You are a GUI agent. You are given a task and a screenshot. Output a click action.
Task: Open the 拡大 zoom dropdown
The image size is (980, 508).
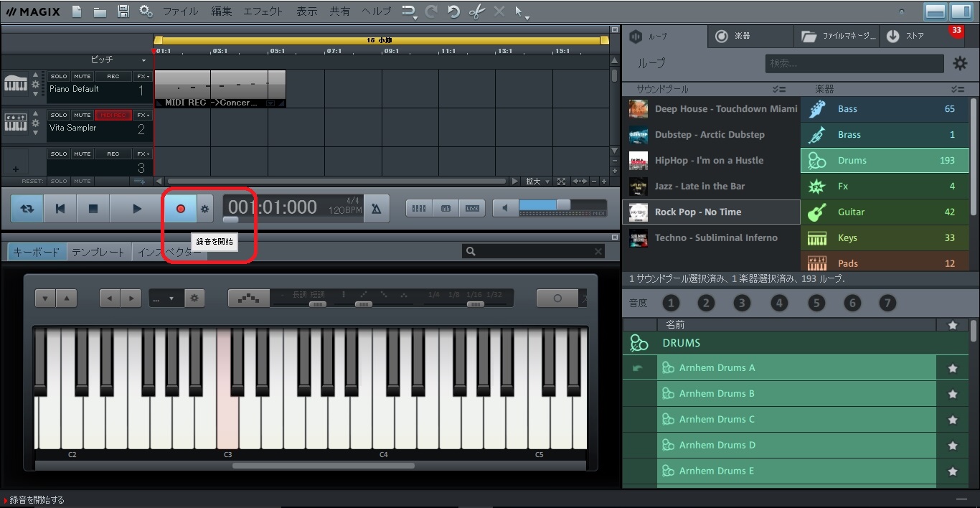(x=537, y=182)
